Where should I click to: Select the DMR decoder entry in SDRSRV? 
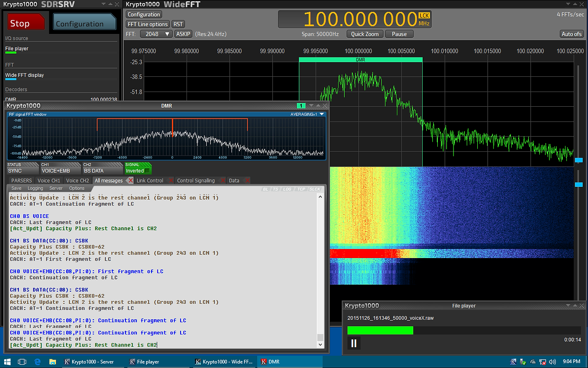[x=61, y=99]
